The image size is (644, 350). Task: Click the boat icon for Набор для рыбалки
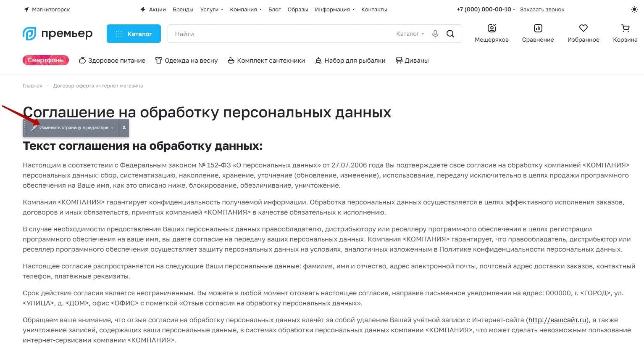tap(318, 60)
